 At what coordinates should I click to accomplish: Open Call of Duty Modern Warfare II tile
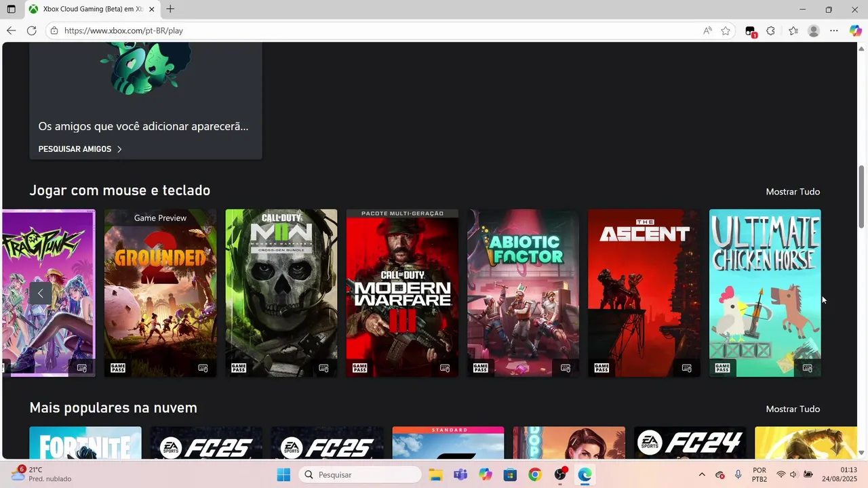(x=281, y=293)
